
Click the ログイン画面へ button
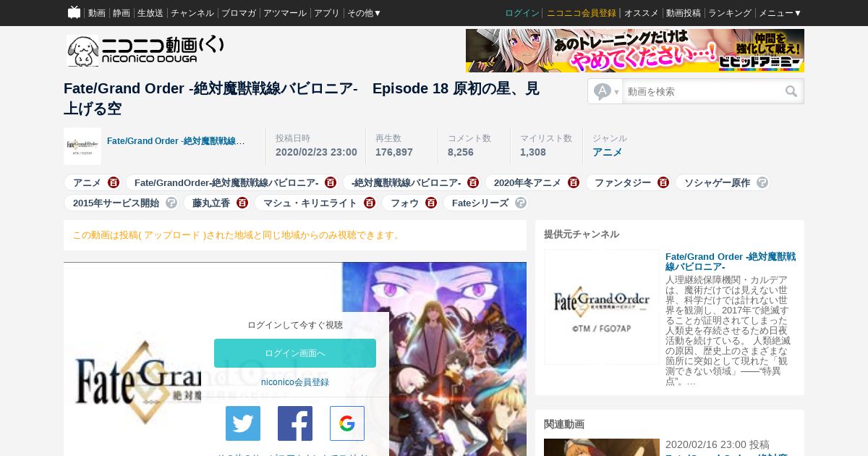pyautogui.click(x=295, y=353)
